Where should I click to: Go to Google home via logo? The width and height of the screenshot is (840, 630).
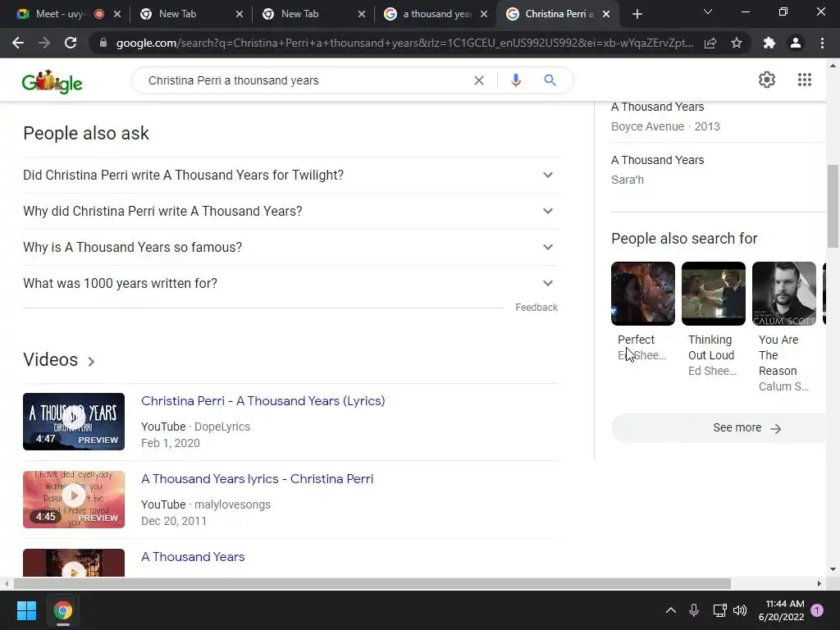52,81
